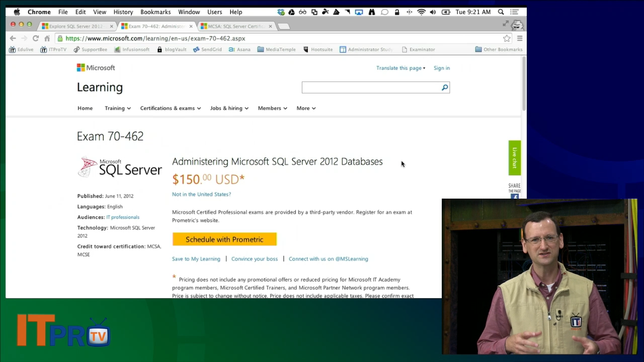Click Schedule with Prometric button
Screen dimensions: 644x362
224,239
